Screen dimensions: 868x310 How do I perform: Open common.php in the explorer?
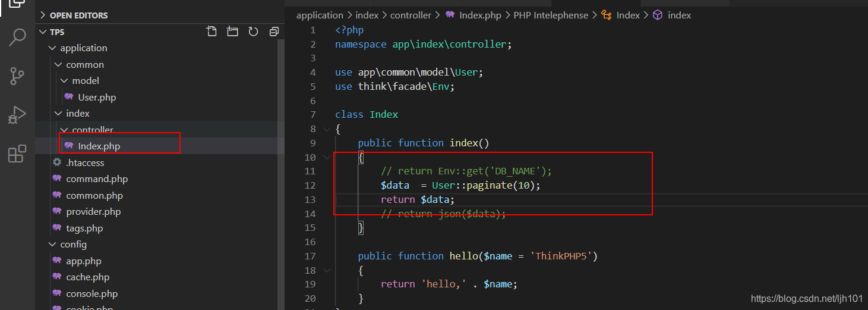94,196
